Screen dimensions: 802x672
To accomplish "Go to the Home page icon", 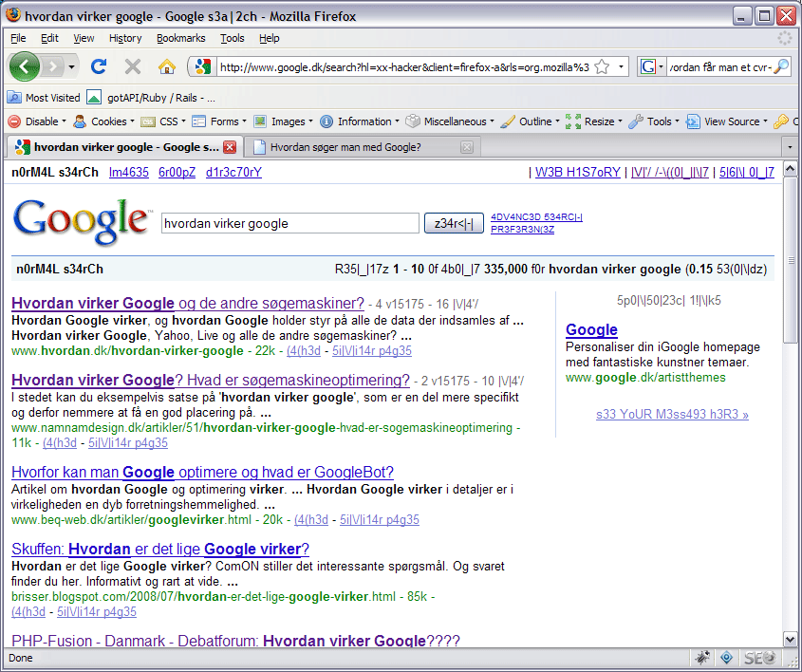I will pyautogui.click(x=167, y=66).
